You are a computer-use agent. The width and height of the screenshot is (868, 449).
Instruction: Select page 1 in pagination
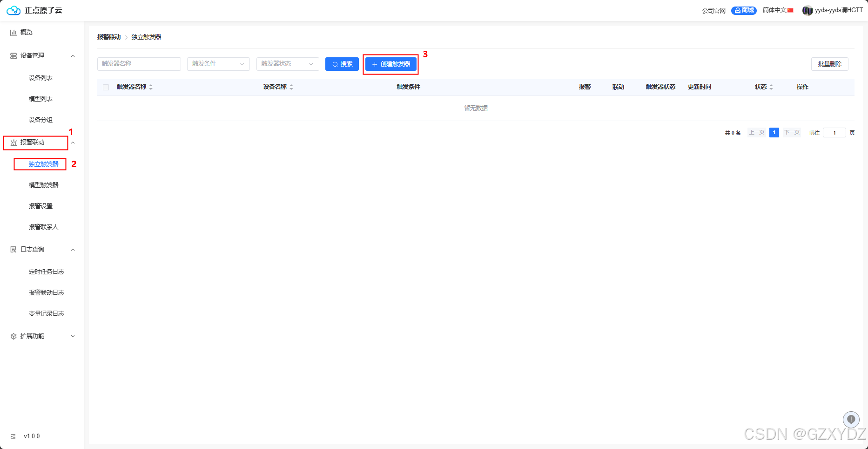pyautogui.click(x=774, y=133)
